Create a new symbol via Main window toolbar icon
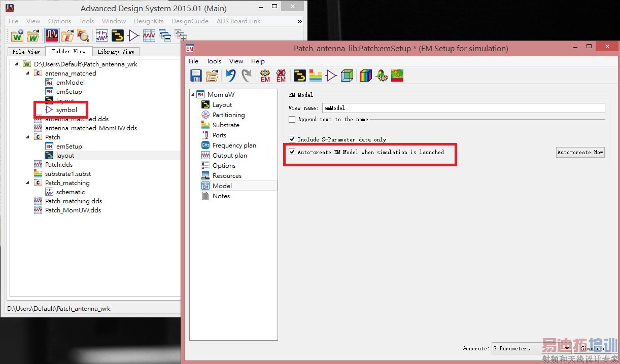 click(x=133, y=35)
